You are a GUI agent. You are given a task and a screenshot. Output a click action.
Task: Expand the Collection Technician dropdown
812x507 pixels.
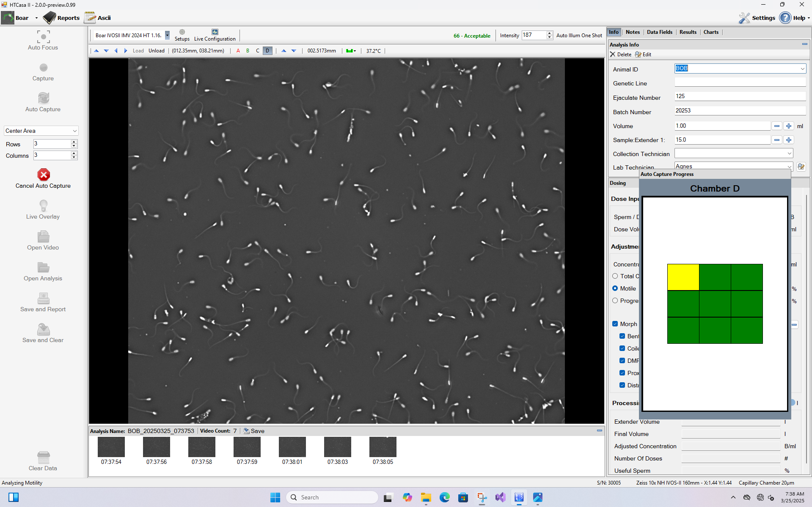(x=789, y=153)
